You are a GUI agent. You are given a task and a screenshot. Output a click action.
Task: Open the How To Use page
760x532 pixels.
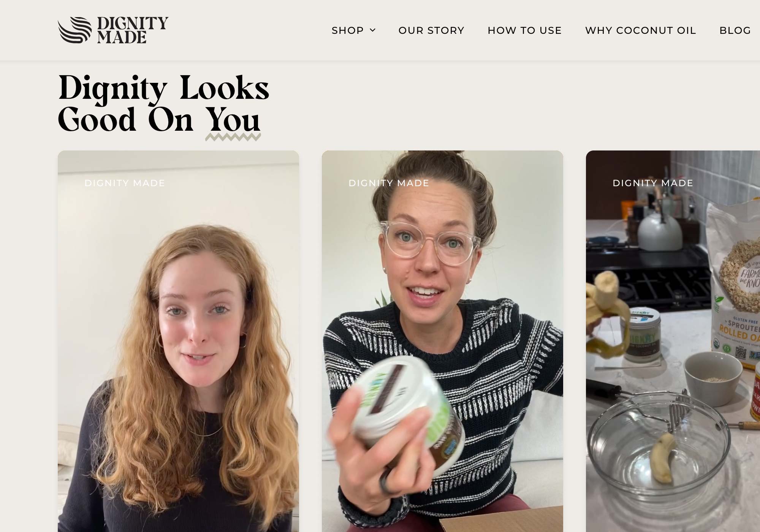tap(524, 30)
